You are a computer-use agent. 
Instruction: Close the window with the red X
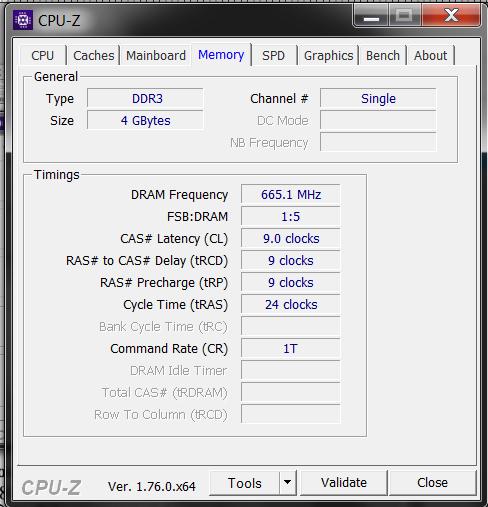point(451,16)
